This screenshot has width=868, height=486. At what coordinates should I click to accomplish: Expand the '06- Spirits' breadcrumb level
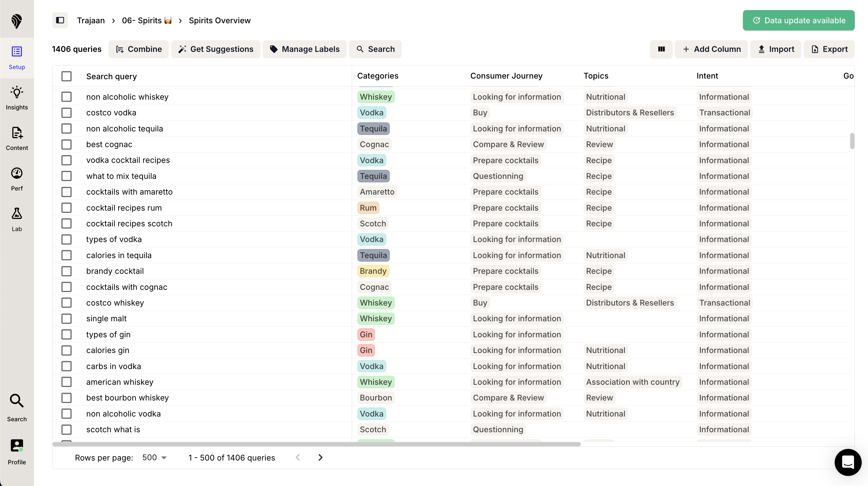point(146,20)
